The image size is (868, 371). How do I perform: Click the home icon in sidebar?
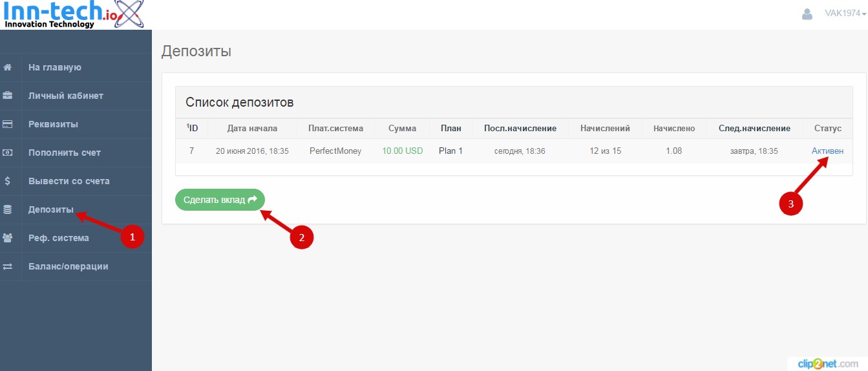click(x=8, y=67)
